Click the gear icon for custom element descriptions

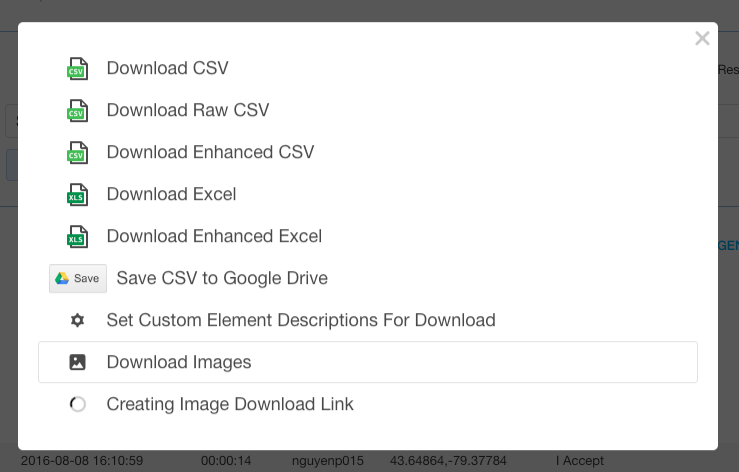point(77,320)
